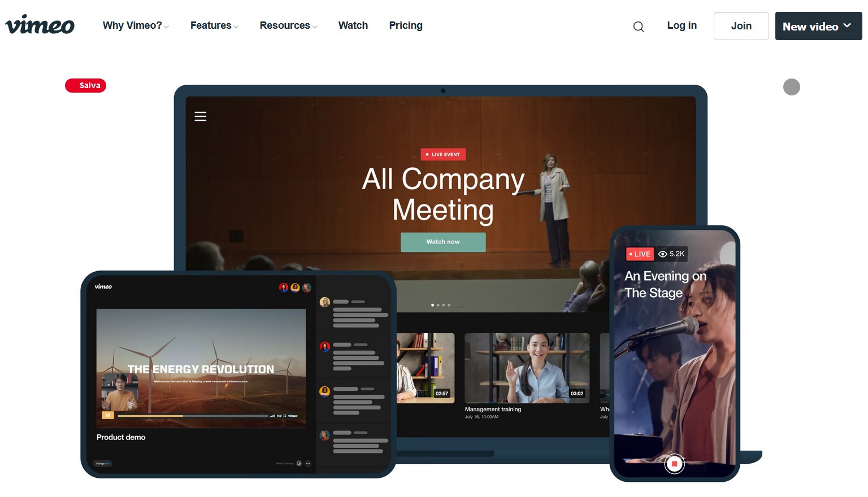This screenshot has width=868, height=497.
Task: Click the 03:02 duration label
Action: click(x=577, y=394)
